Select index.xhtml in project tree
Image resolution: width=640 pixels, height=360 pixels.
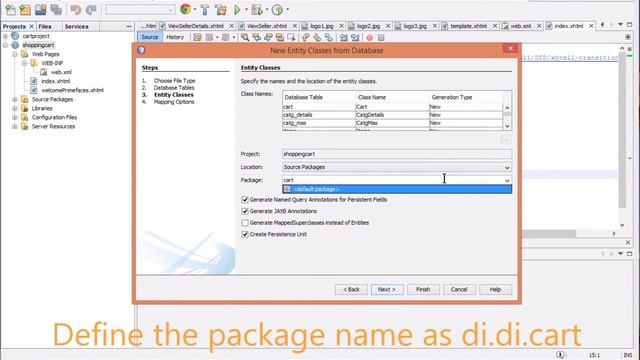(x=56, y=81)
